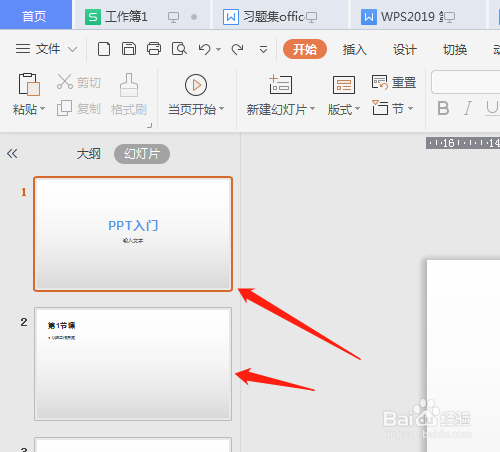Toggle italic formatting I
The height and width of the screenshot is (452, 500).
468,108
